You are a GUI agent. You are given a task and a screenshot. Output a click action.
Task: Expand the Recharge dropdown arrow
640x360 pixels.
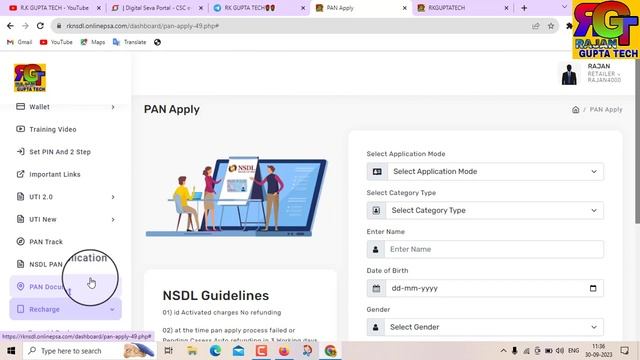point(112,309)
